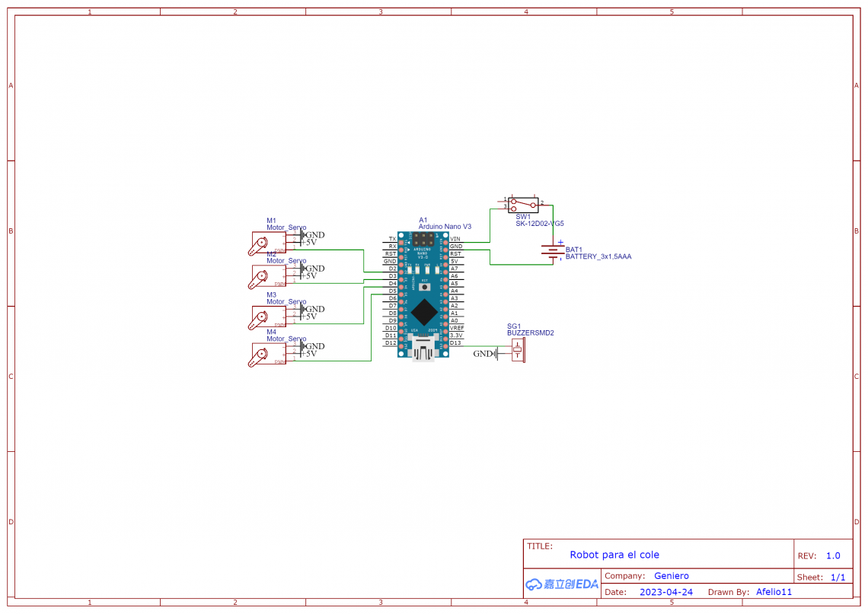
Task: Select the Date field 2023-04-24
Action: 665,591
